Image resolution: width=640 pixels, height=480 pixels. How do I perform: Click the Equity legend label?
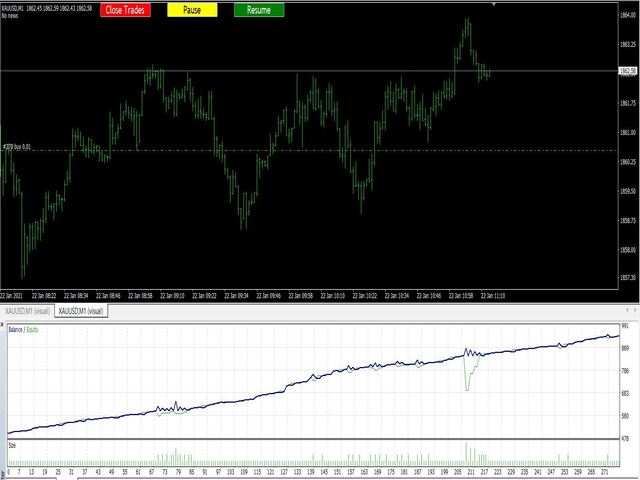[x=32, y=330]
